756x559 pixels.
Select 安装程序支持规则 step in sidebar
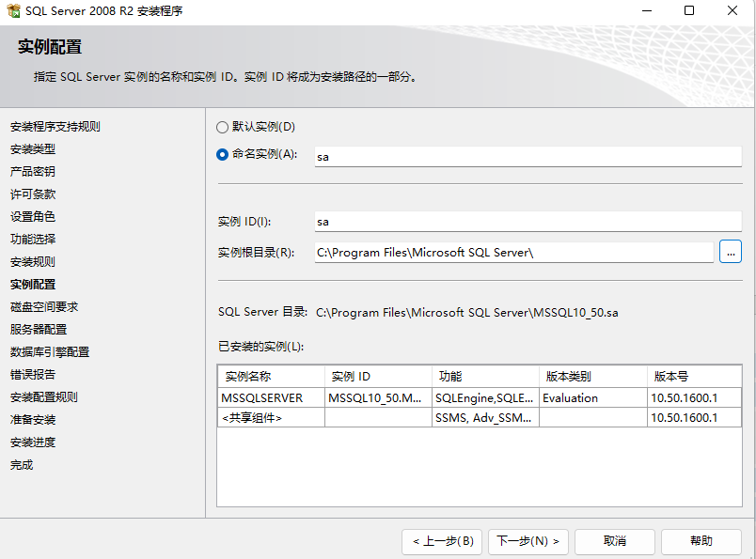55,127
